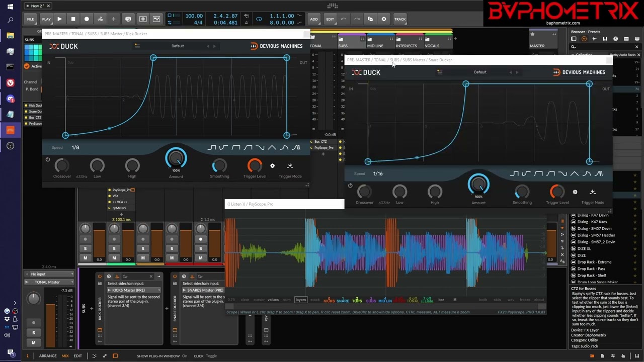The width and height of the screenshot is (644, 362).
Task: Toggle Snare Ducker device power in device chain
Action: click(175, 277)
